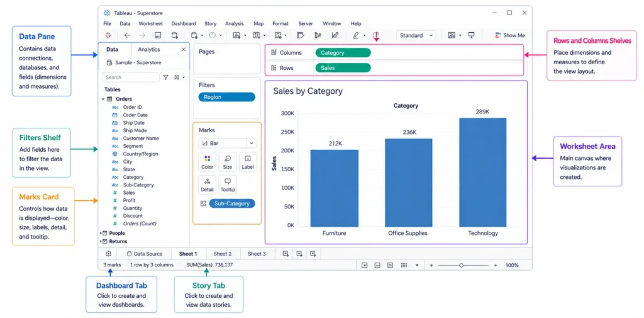Click the Show Me button
Viewport: 644px width, 318px height.
click(x=509, y=35)
